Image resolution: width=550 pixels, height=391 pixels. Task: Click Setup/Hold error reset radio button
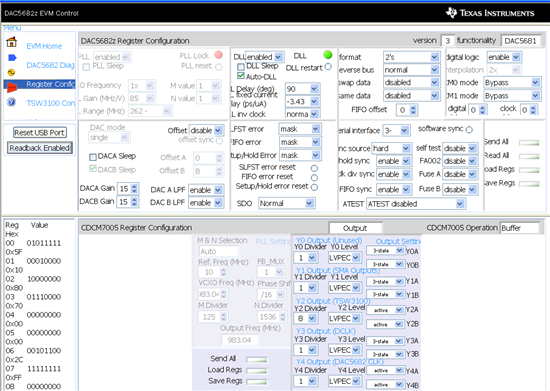[314, 187]
